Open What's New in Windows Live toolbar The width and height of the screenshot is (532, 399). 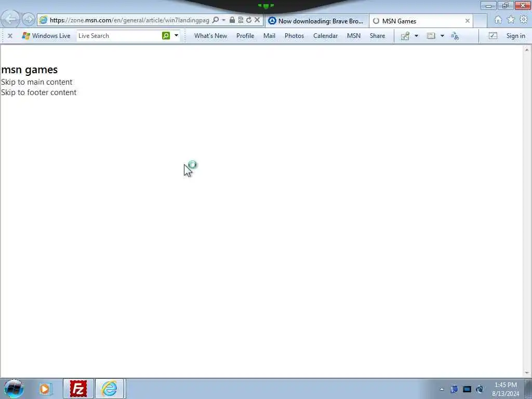(210, 36)
